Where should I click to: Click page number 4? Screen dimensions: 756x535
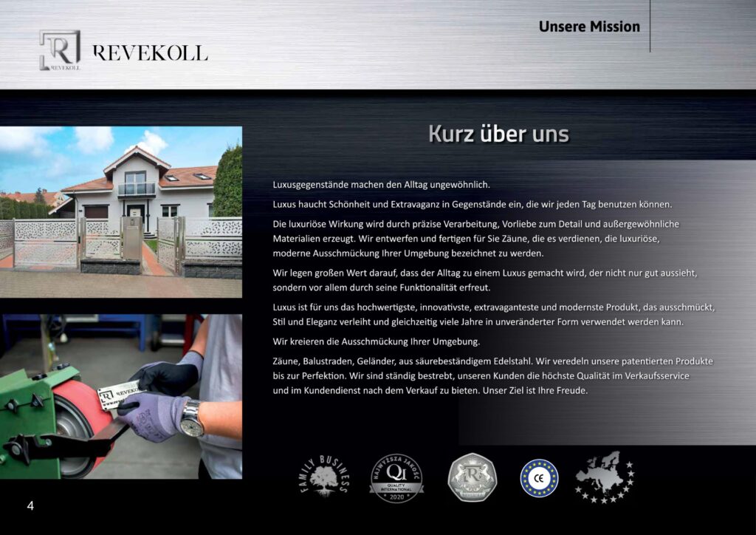click(x=30, y=505)
